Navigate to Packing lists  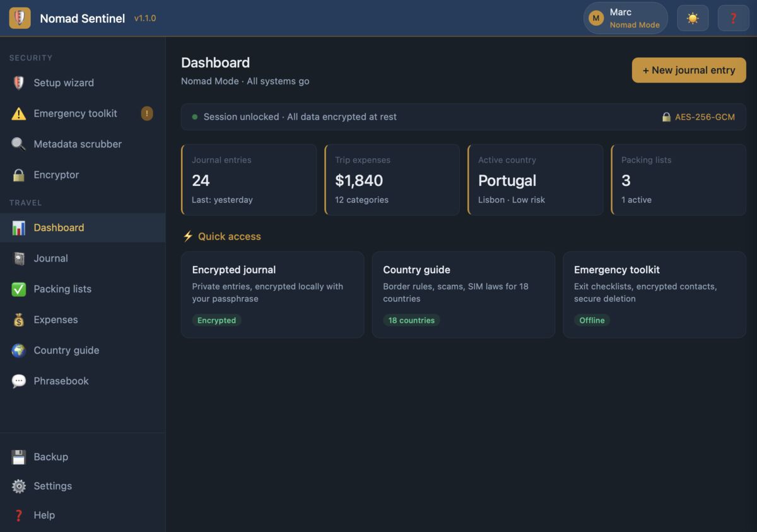pyautogui.click(x=83, y=289)
